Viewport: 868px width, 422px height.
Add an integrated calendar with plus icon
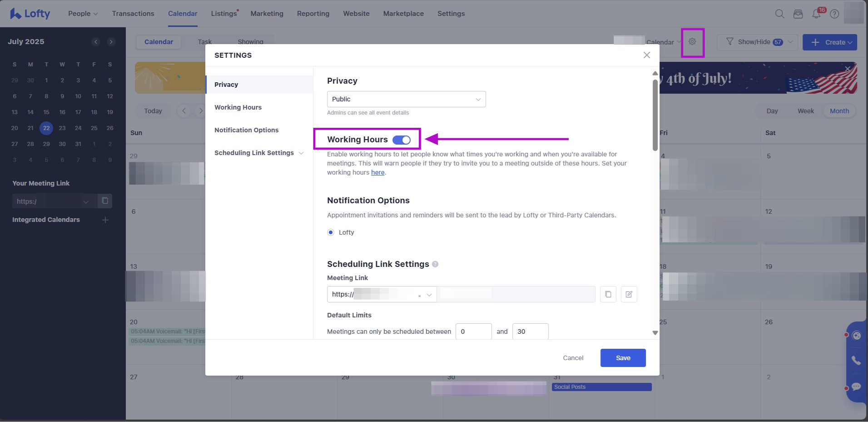click(105, 220)
